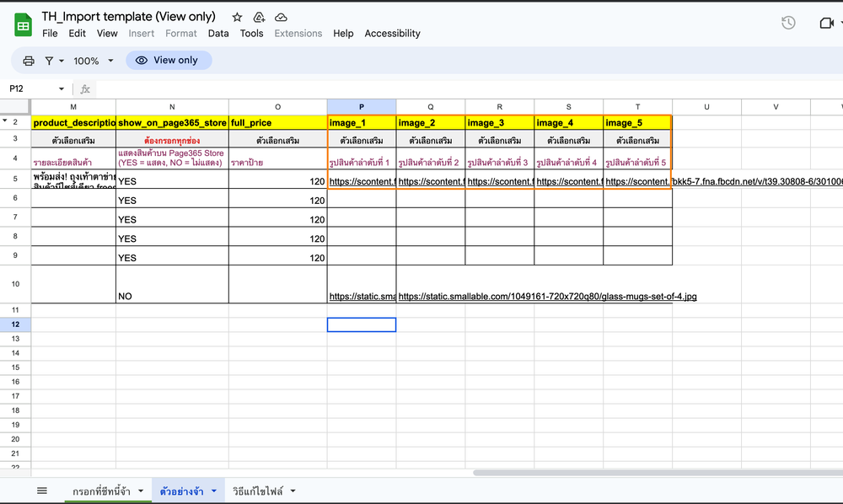
Task: Click the all sheets hamburger icon
Action: tap(42, 491)
